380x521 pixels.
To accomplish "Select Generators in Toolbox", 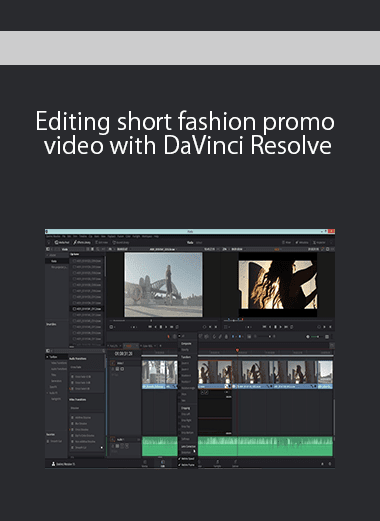I will pos(56,381).
